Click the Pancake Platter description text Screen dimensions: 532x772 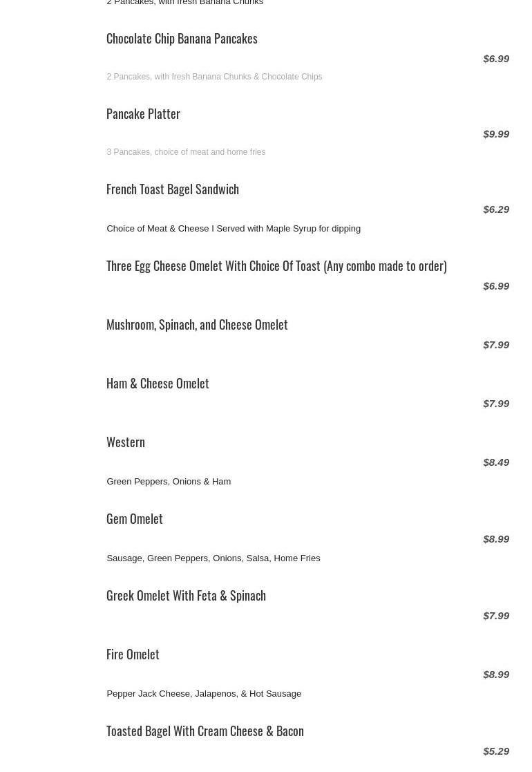pyautogui.click(x=186, y=152)
